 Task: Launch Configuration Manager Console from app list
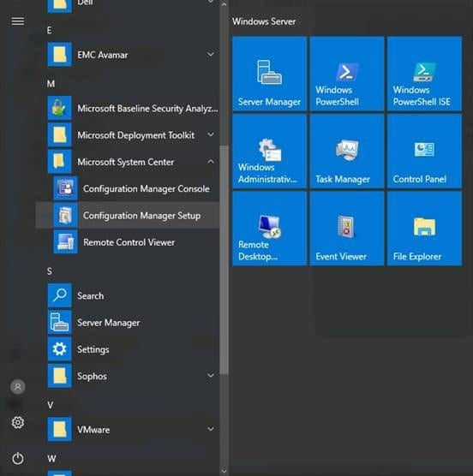point(128,189)
